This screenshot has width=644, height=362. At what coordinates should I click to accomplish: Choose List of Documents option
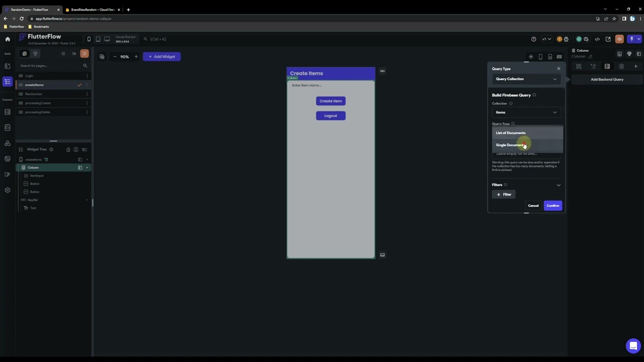pos(527,133)
